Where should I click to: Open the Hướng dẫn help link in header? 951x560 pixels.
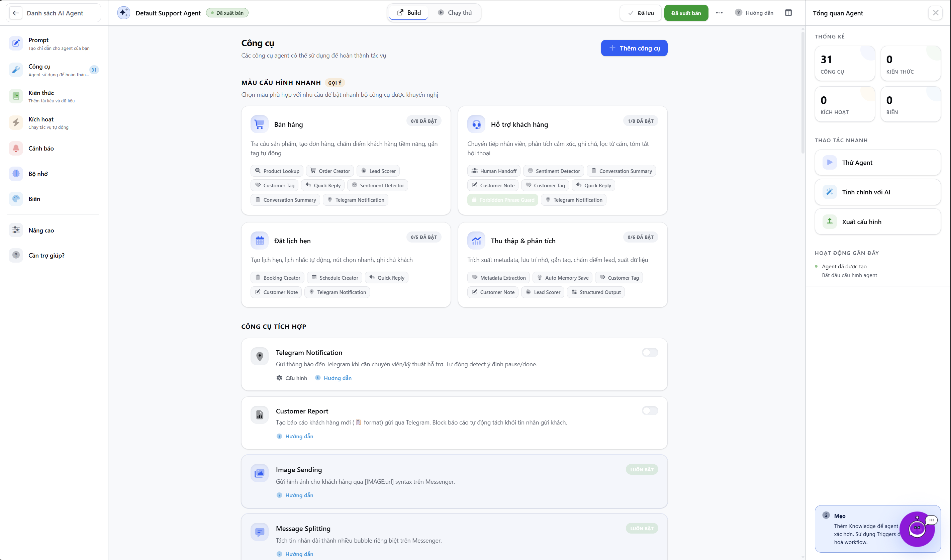click(x=754, y=13)
